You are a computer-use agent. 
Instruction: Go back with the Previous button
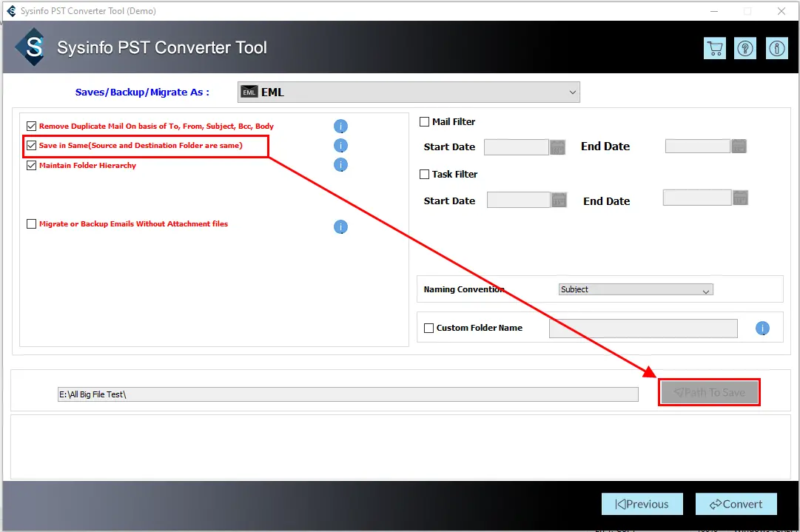tap(642, 504)
